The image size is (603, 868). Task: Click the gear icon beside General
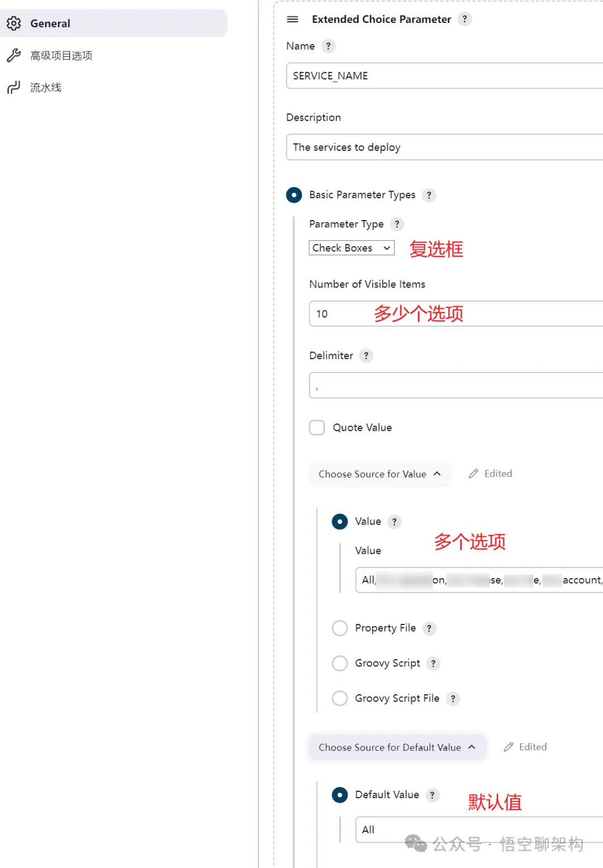coord(13,23)
